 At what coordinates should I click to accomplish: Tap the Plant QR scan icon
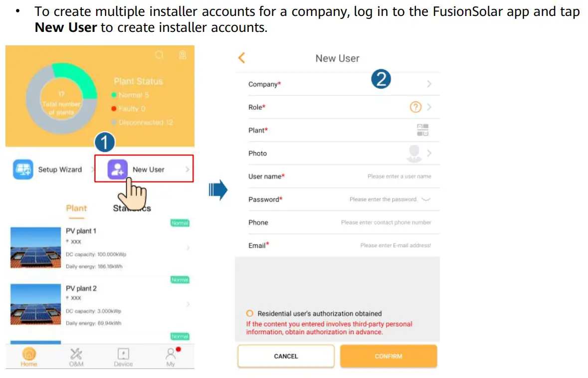tap(422, 130)
